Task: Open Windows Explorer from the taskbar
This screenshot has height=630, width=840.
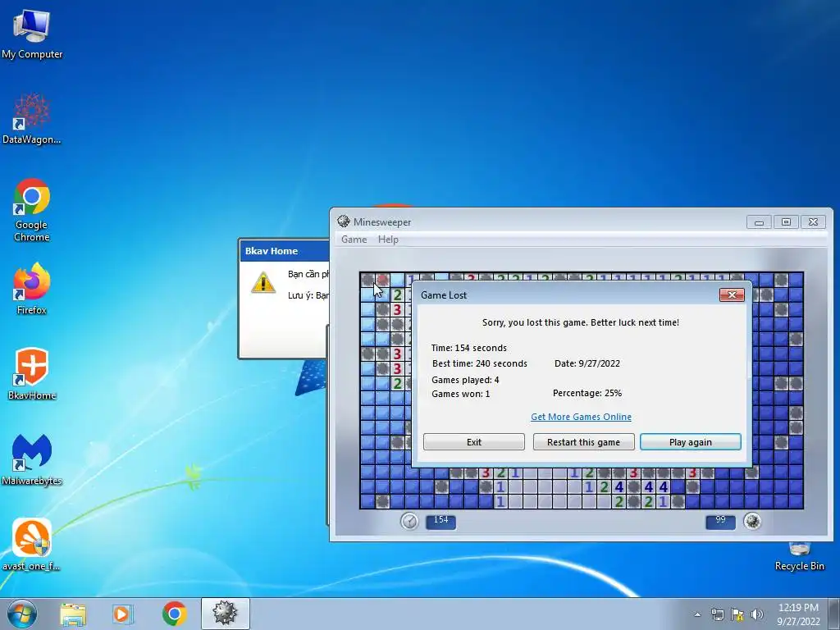Action: pos(73,614)
